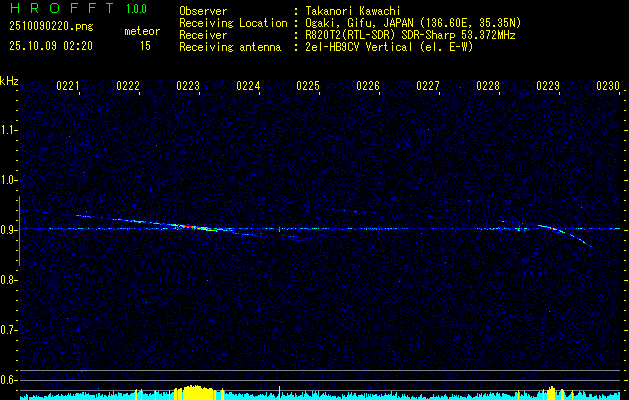Click the 0223 time marker

(x=187, y=87)
